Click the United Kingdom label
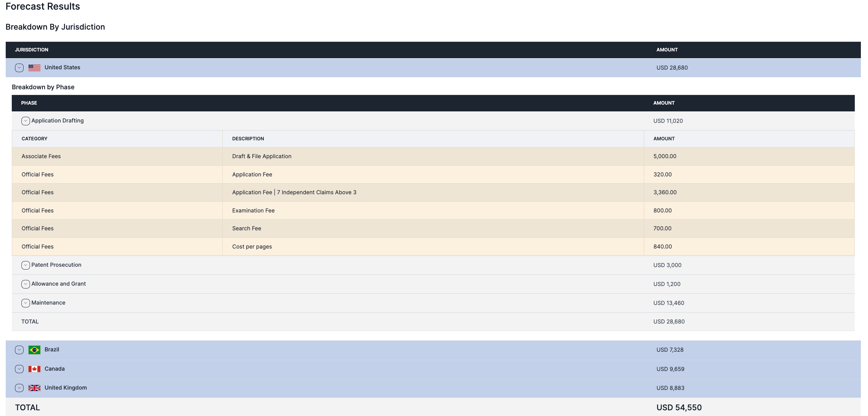 66,388
